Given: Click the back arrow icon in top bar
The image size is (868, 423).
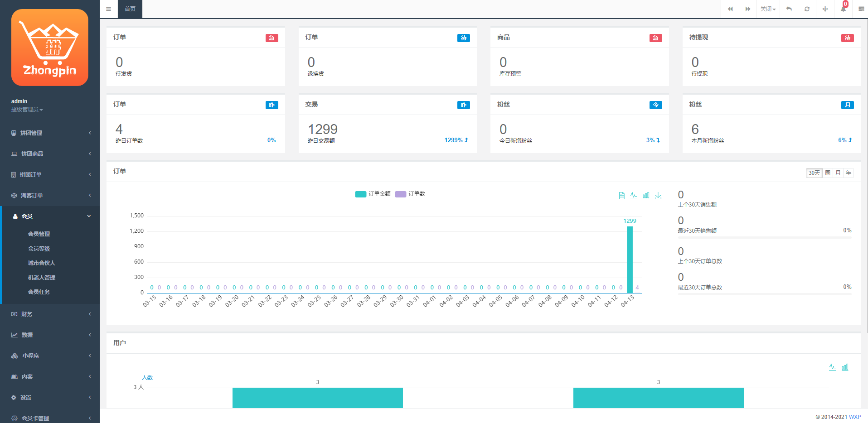Looking at the screenshot, I should click(x=789, y=9).
